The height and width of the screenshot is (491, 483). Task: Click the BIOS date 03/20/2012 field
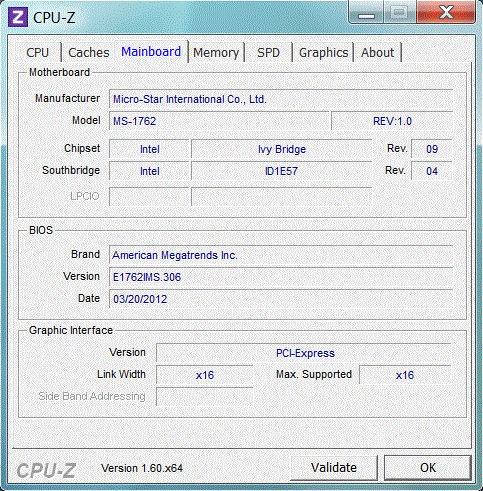tap(281, 299)
